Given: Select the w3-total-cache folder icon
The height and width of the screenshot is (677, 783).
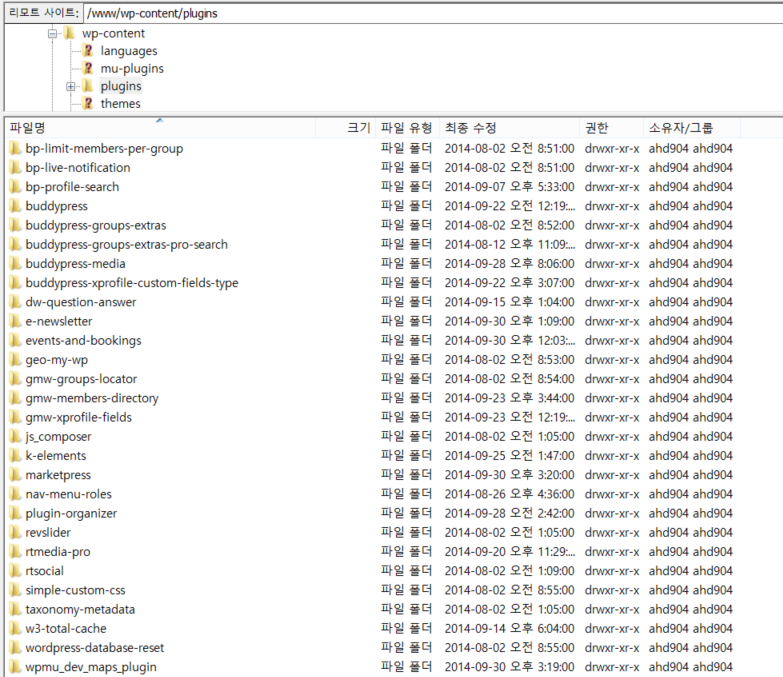Looking at the screenshot, I should [15, 629].
